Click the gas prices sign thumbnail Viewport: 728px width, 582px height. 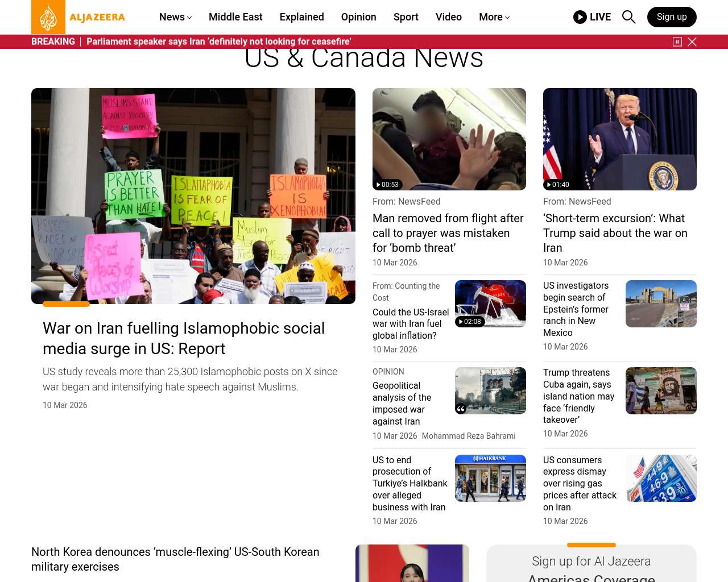[x=661, y=478]
